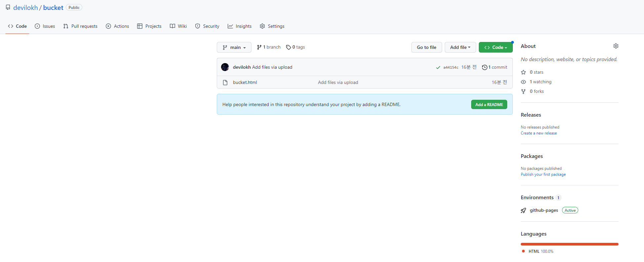Click the Packages heading link
644x262 pixels.
[x=532, y=156]
